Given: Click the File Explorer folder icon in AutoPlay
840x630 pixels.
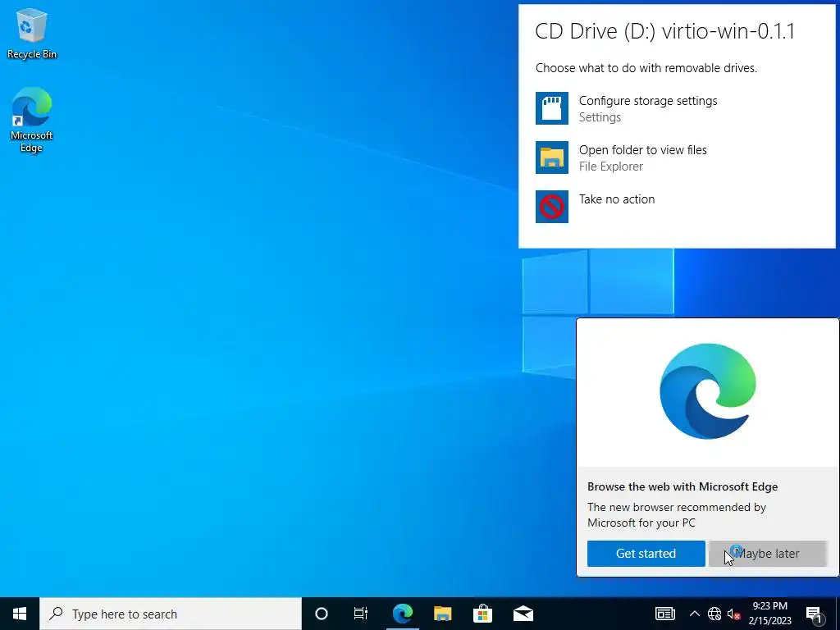Looking at the screenshot, I should pyautogui.click(x=552, y=157).
